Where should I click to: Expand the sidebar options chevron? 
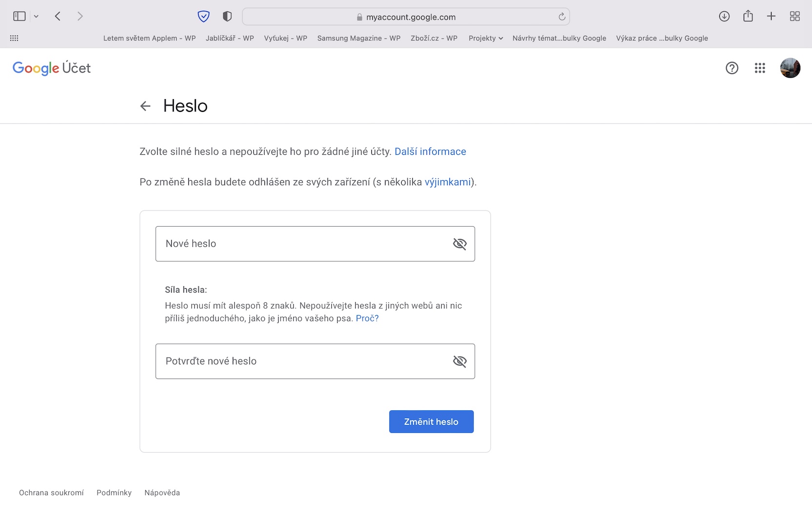[36, 17]
